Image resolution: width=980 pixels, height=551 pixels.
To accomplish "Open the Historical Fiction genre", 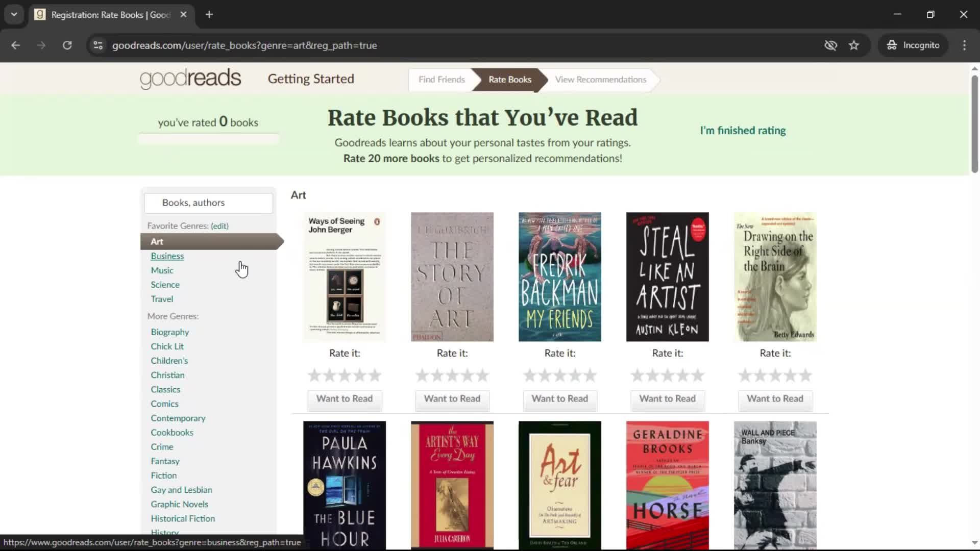I will (183, 518).
